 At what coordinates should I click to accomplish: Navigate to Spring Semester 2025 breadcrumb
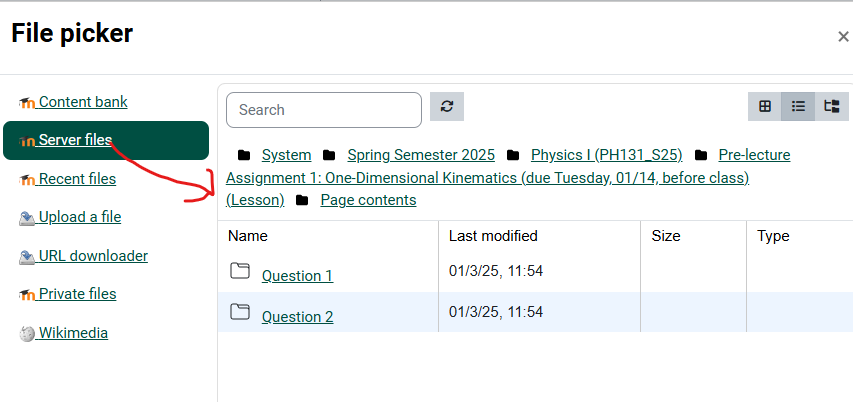[x=421, y=155]
